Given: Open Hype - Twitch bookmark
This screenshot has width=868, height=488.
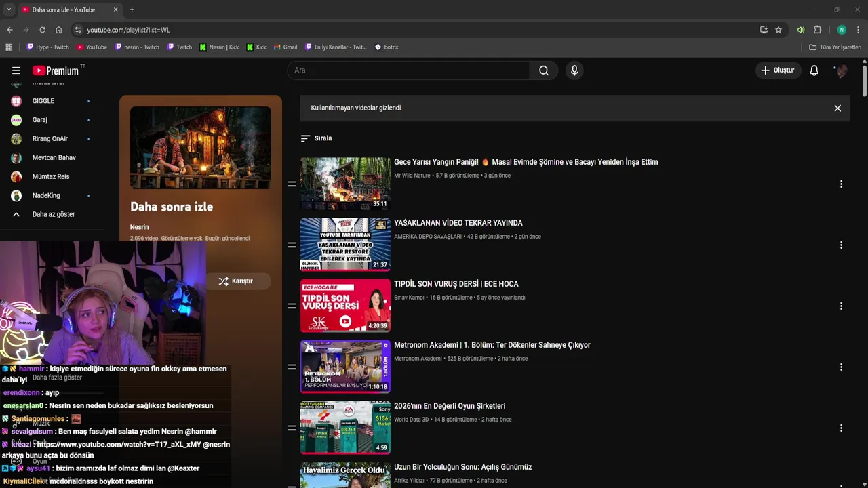Looking at the screenshot, I should tap(47, 47).
